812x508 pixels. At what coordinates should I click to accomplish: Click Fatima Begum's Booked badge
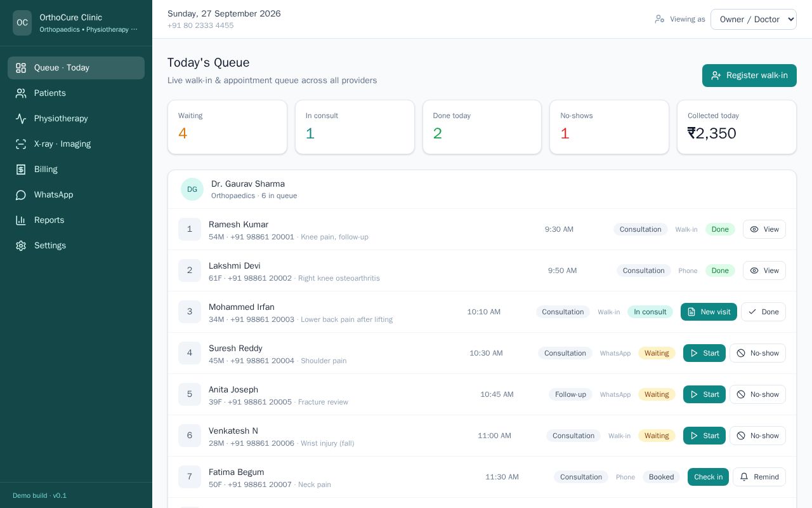661,477
